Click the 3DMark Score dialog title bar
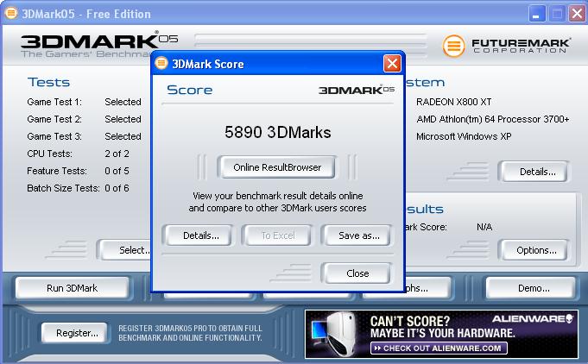Image resolution: width=588 pixels, height=364 pixels. 277,64
